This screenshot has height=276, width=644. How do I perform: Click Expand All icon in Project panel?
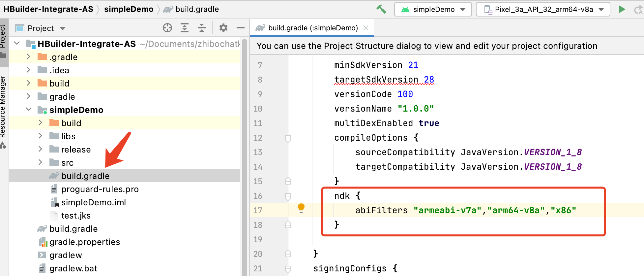pos(185,28)
